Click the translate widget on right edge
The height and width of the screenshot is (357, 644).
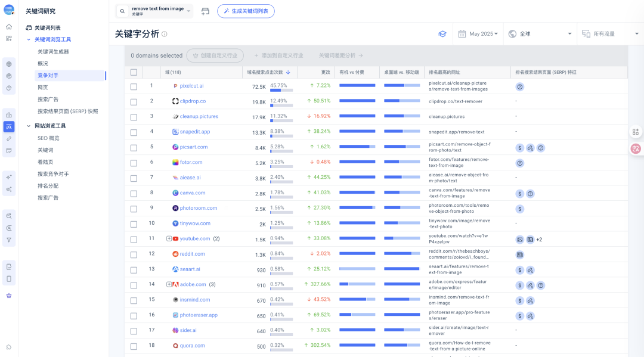click(x=636, y=148)
